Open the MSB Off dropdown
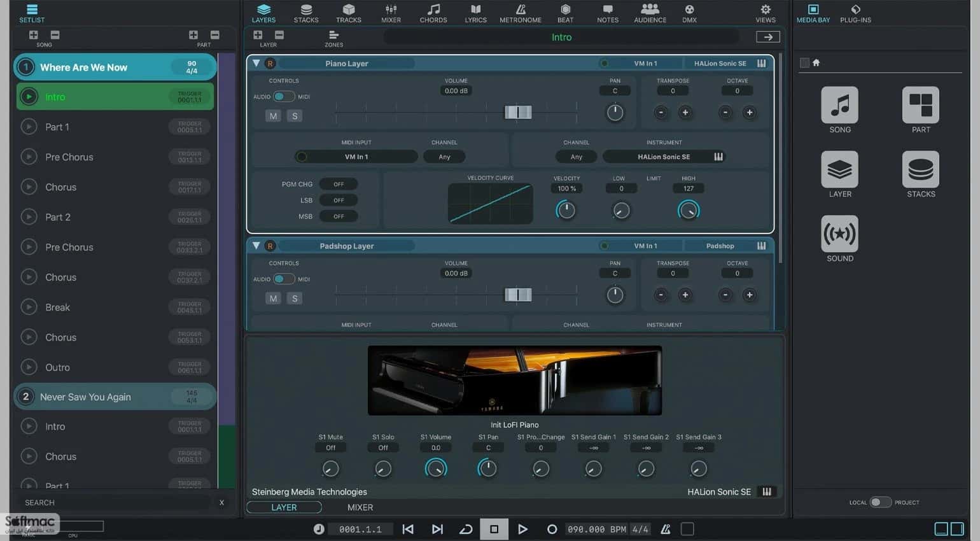This screenshot has height=541, width=980. coord(339,216)
